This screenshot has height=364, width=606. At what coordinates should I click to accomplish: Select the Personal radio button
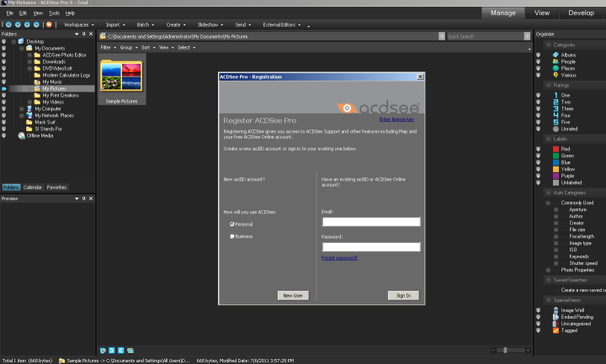point(232,224)
